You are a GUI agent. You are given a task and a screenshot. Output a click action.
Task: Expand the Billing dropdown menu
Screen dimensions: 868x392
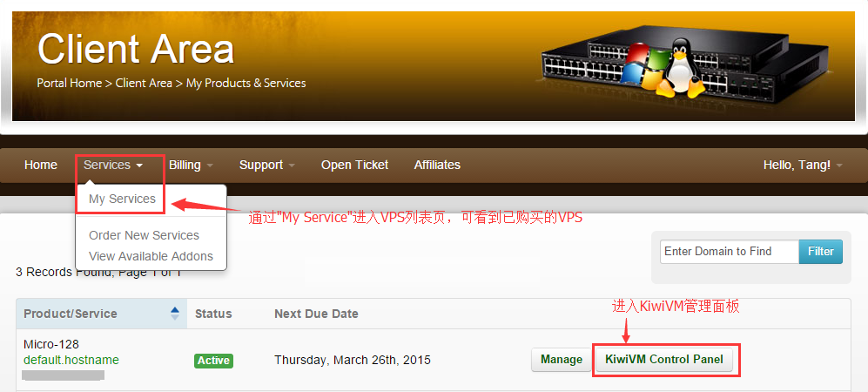(191, 165)
